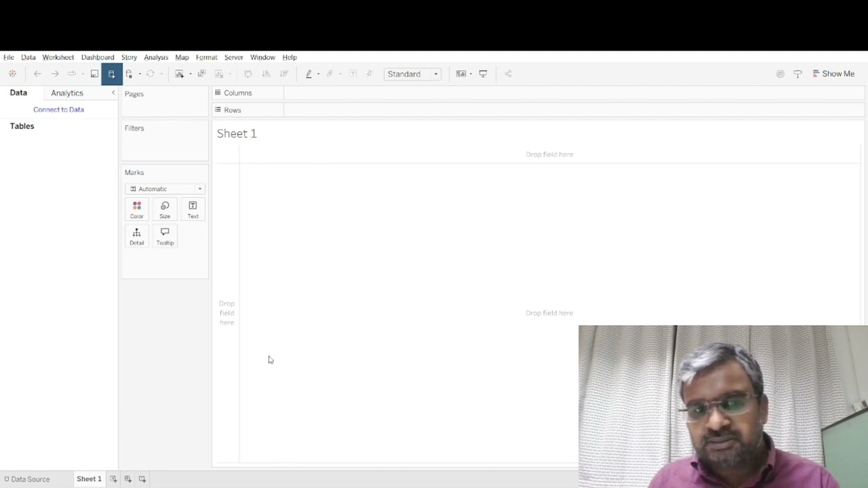
Task: Open the Help menu
Action: tap(290, 58)
